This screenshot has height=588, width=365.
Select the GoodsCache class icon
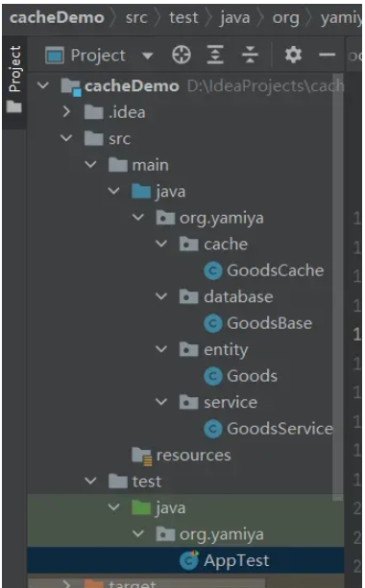[x=213, y=270]
